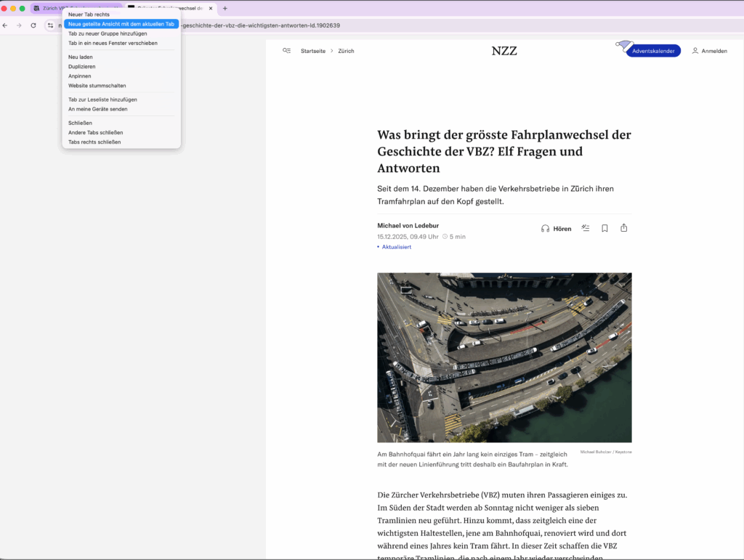Open a new tab with the plus icon
744x560 pixels.
coord(225,8)
